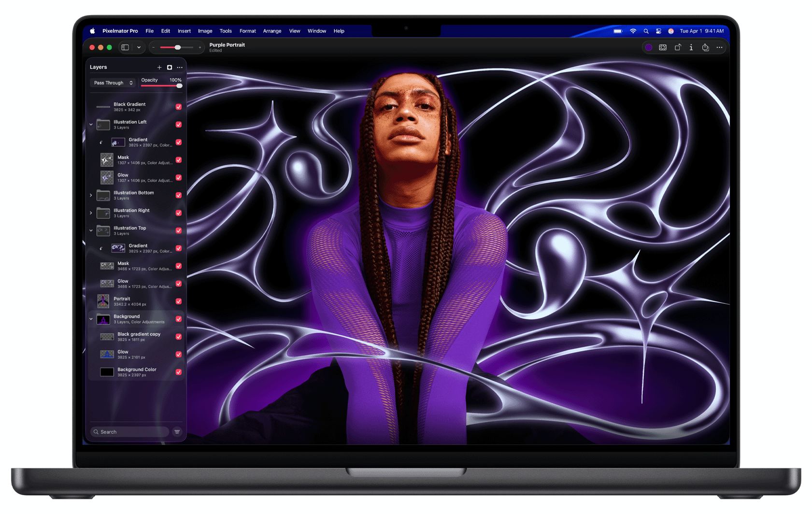Expand the Illustration Bottom group
Image resolution: width=812 pixels, height=514 pixels.
(x=91, y=195)
